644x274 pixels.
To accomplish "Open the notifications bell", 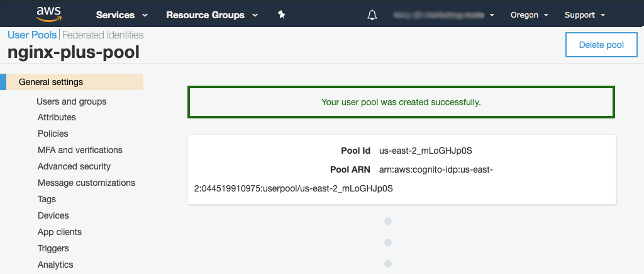I will [x=372, y=14].
